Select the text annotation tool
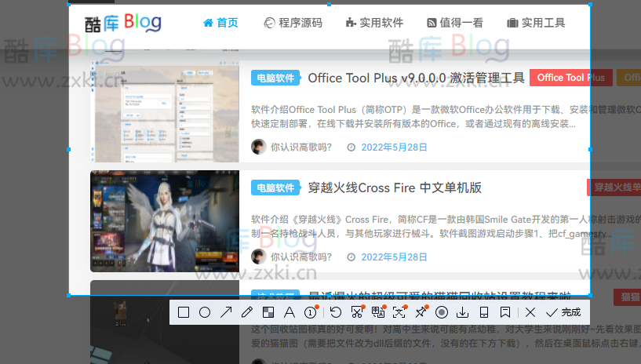 (290, 312)
